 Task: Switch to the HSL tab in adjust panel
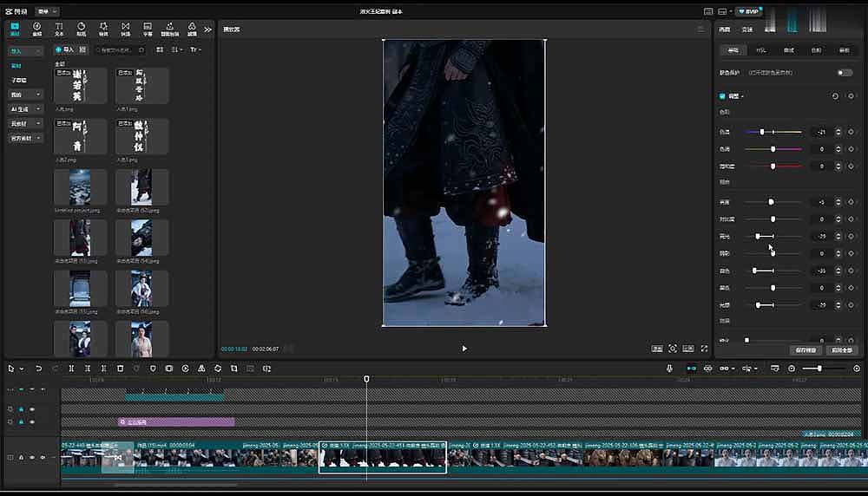pos(761,50)
